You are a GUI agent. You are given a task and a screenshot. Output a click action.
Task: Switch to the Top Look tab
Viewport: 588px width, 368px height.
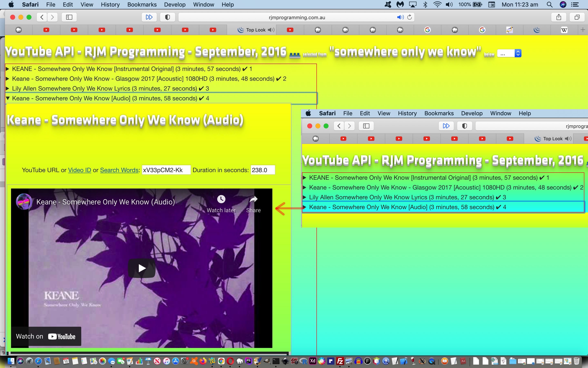[252, 30]
